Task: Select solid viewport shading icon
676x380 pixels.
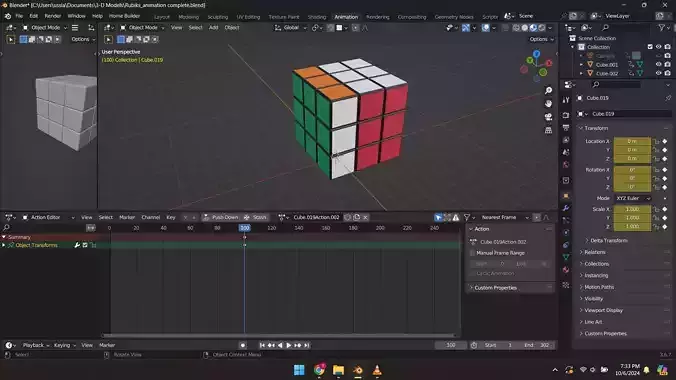Action: click(525, 28)
